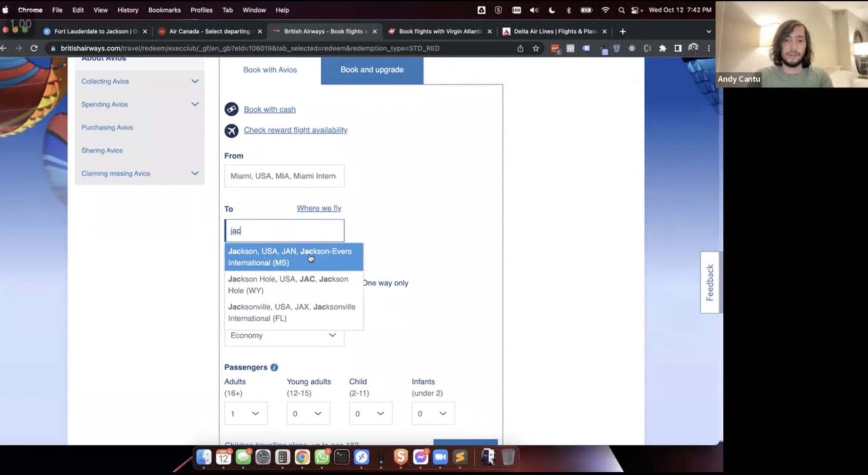The width and height of the screenshot is (868, 475).
Task: Click the From field showing Miami
Action: (x=284, y=176)
